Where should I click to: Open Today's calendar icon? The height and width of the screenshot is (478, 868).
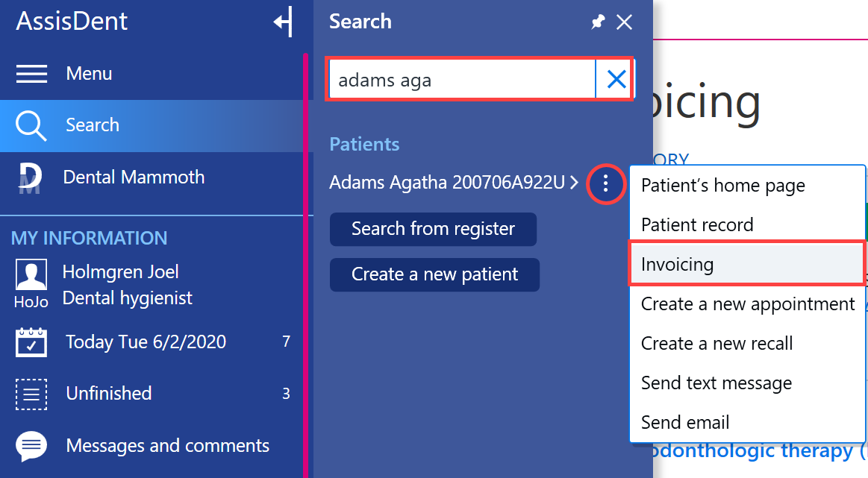[x=31, y=342]
